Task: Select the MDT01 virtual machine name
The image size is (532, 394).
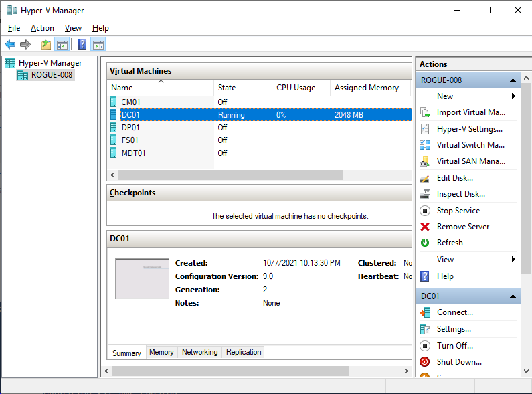Action: (x=134, y=153)
